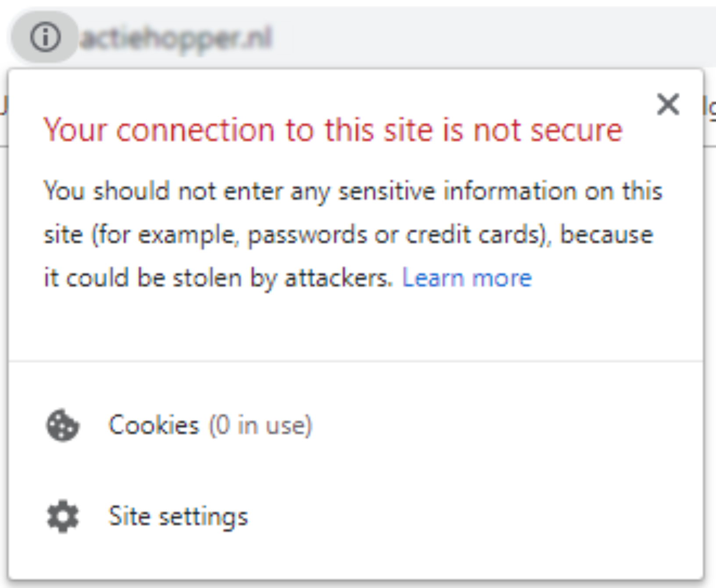Click the gear icon for Site settings
716x588 pixels.
(x=63, y=516)
